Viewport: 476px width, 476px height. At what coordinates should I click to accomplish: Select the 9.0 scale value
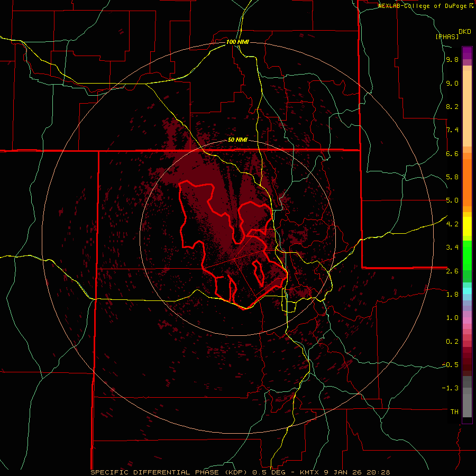point(452,83)
